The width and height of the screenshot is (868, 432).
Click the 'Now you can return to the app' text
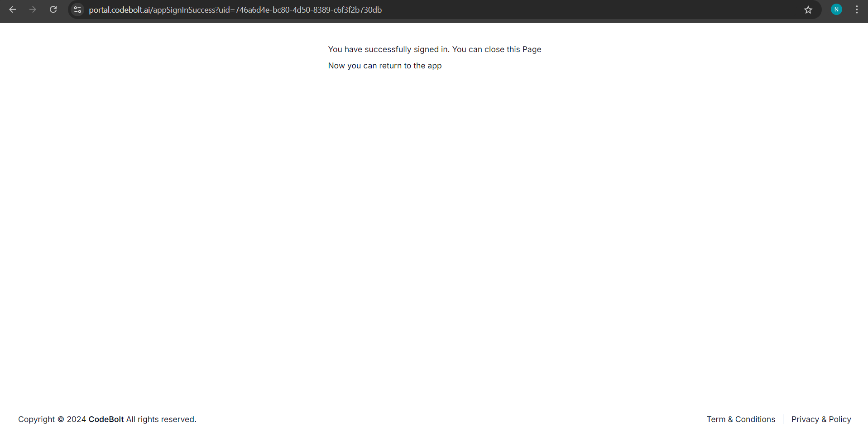pos(385,66)
